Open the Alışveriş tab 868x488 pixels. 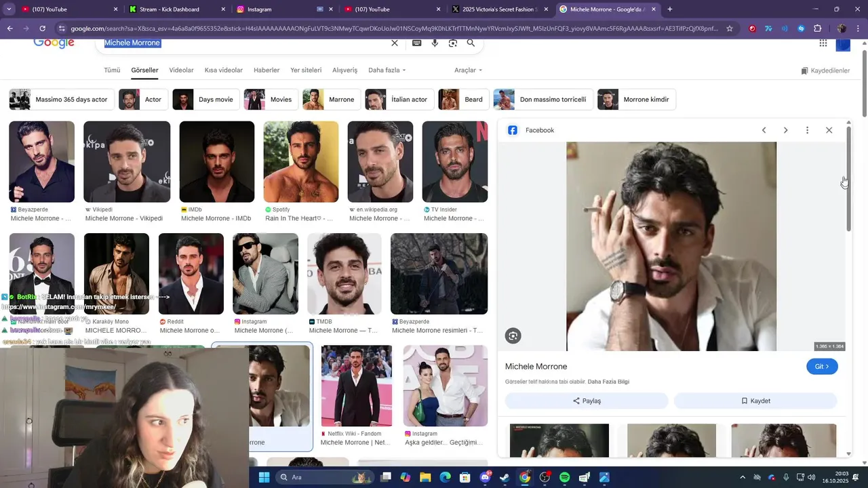coord(344,70)
